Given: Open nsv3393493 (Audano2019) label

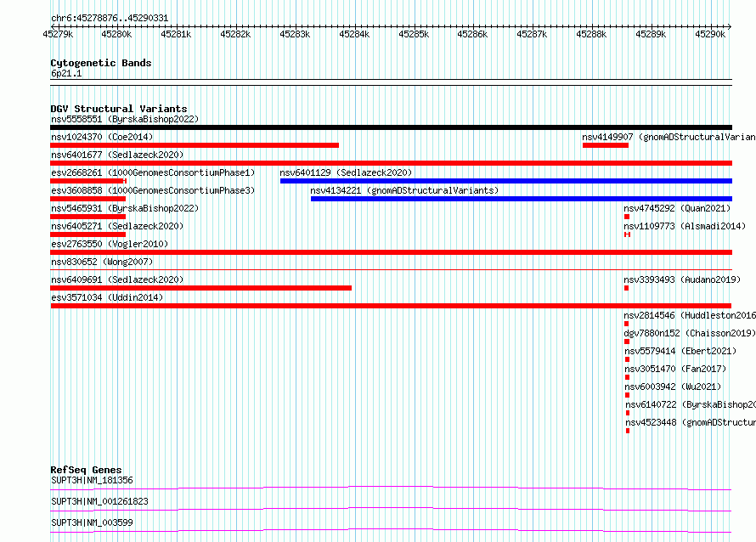Looking at the screenshot, I should [682, 279].
